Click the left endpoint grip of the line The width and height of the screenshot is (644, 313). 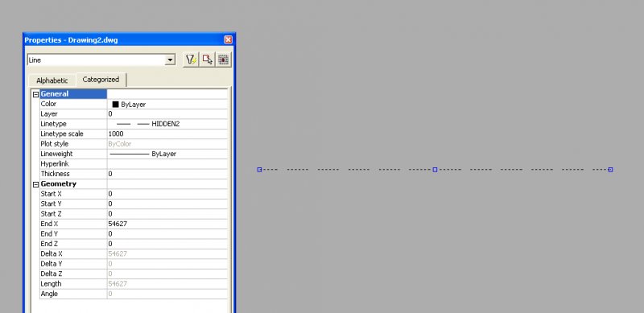pos(259,170)
